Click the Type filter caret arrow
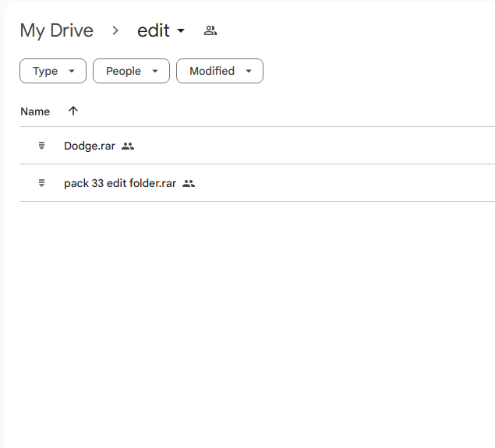 72,71
